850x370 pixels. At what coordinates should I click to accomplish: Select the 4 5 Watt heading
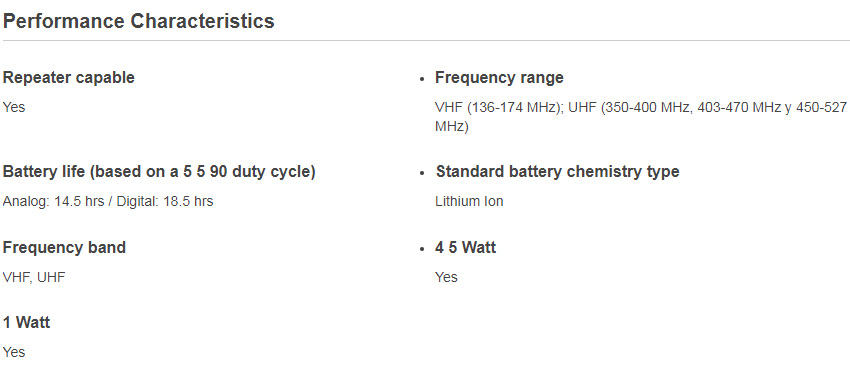pos(466,248)
